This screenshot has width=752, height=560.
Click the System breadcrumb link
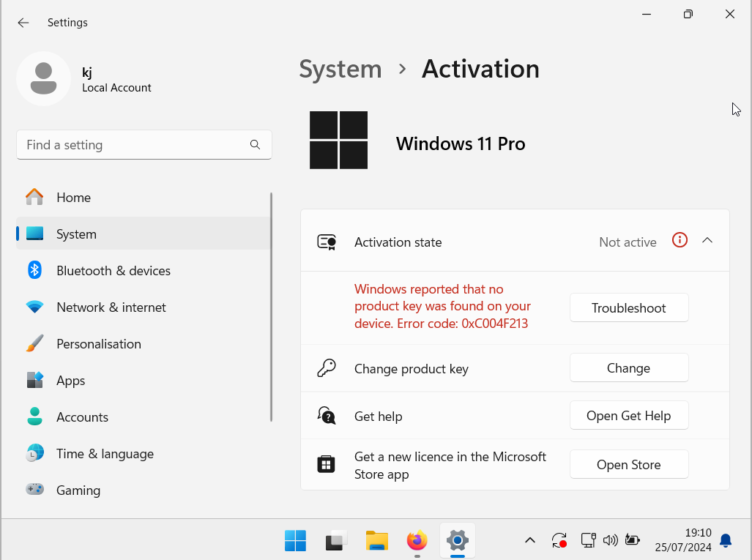click(340, 69)
